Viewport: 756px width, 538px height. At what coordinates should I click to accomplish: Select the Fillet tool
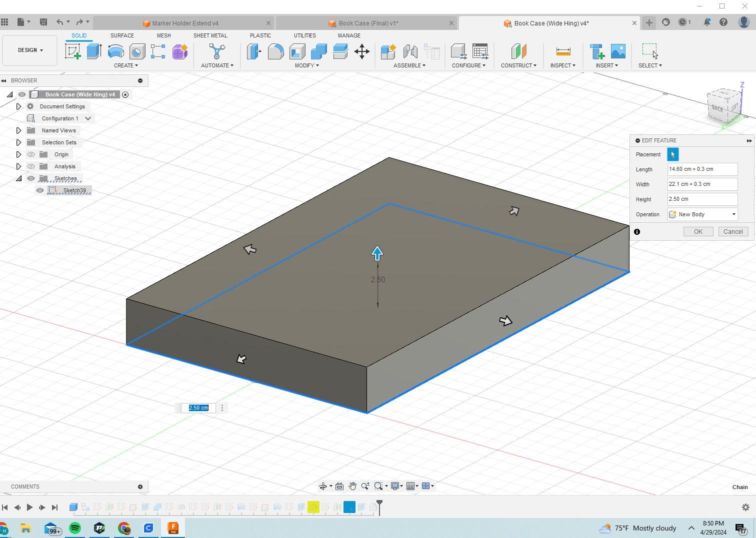point(275,51)
